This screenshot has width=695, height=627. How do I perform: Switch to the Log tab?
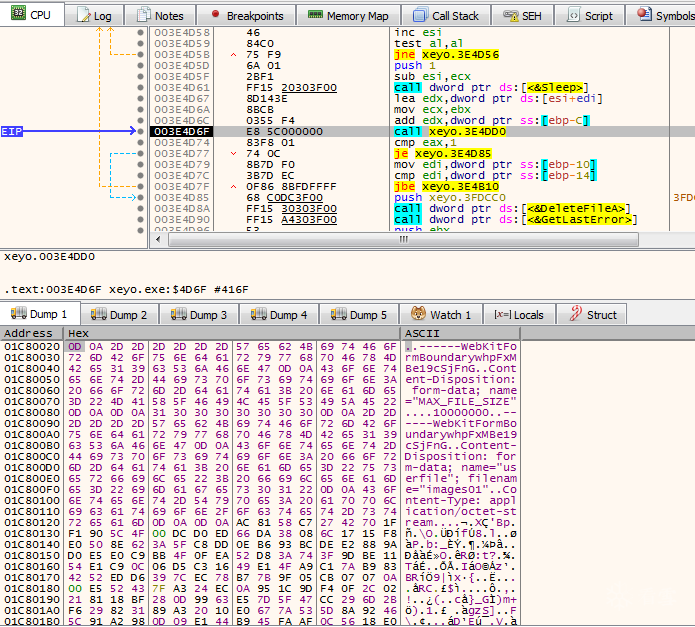pos(94,16)
